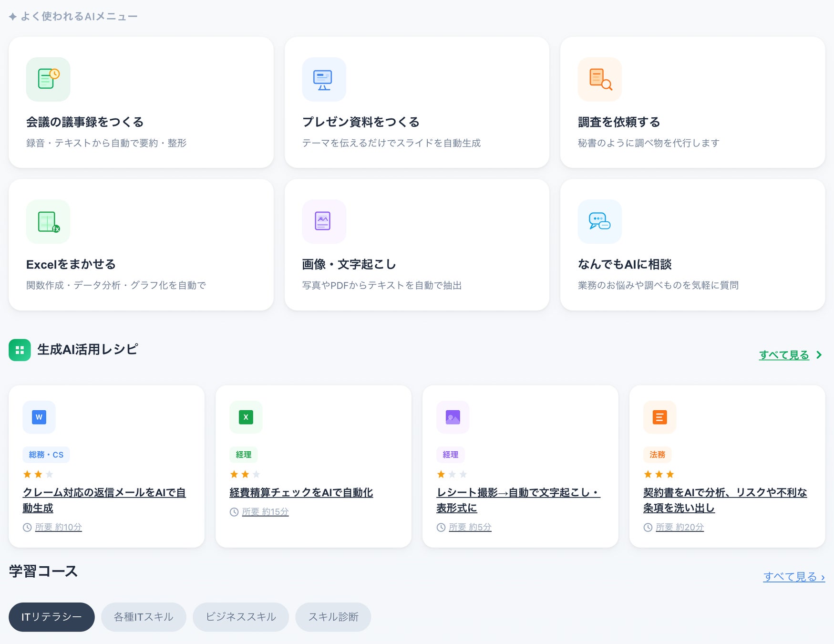Click the AI chat bubbles icon
The image size is (834, 644).
[x=600, y=221]
